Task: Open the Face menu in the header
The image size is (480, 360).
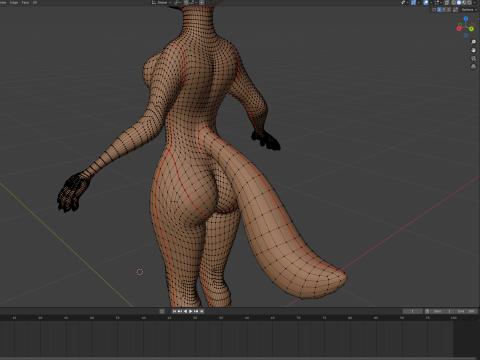Action: pyautogui.click(x=25, y=2)
